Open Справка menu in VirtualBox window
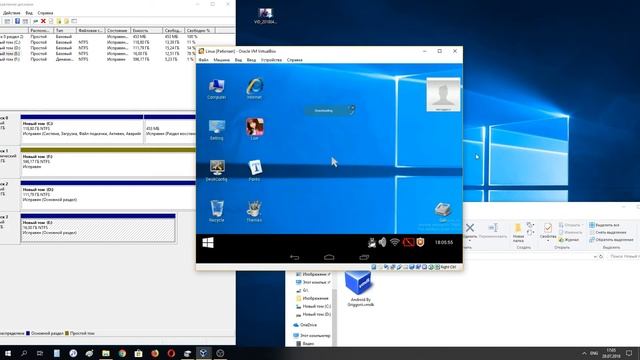 295,60
